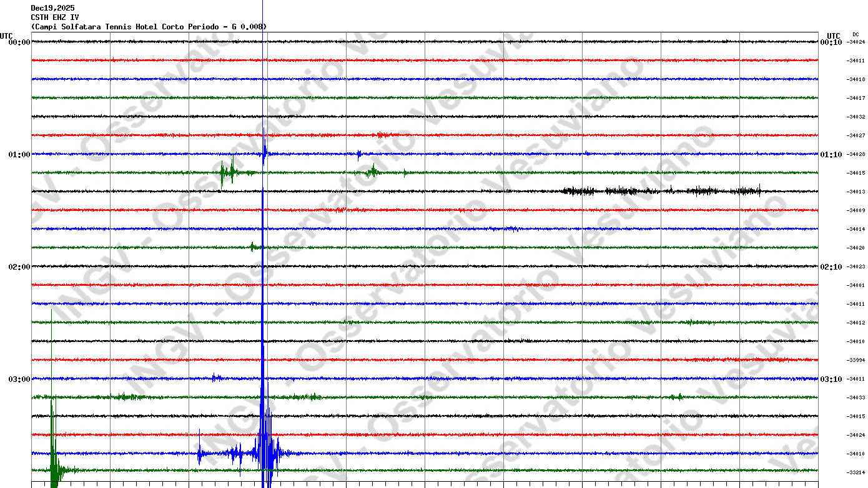This screenshot has width=868, height=488.
Task: Click the -33994 DC offset value
Action: [856, 360]
